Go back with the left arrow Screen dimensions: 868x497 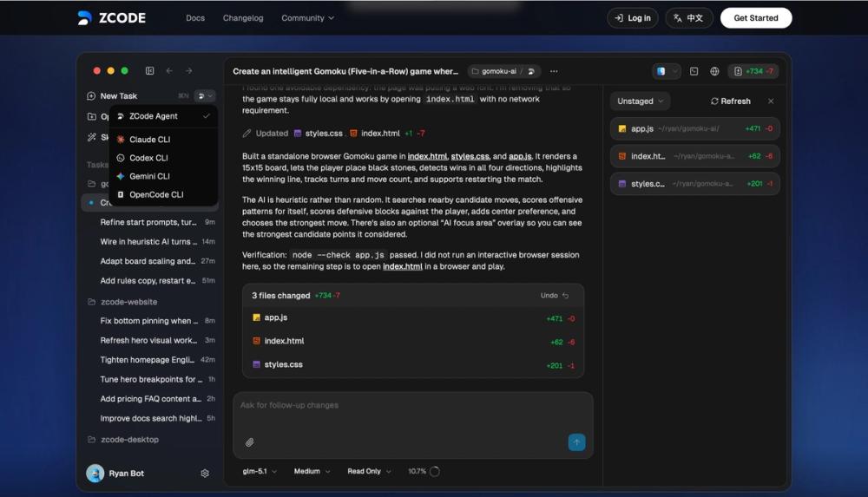[x=169, y=71]
